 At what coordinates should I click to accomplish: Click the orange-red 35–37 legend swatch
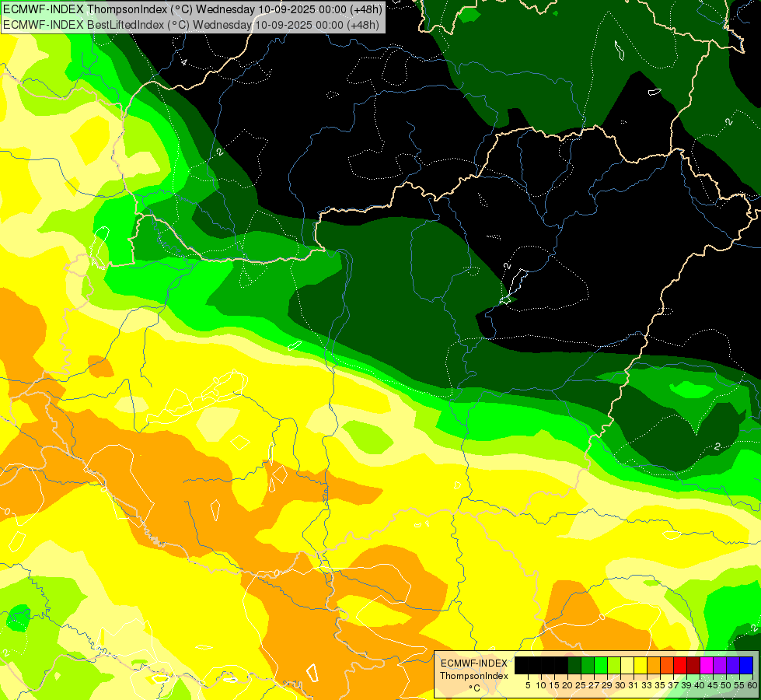[667, 665]
